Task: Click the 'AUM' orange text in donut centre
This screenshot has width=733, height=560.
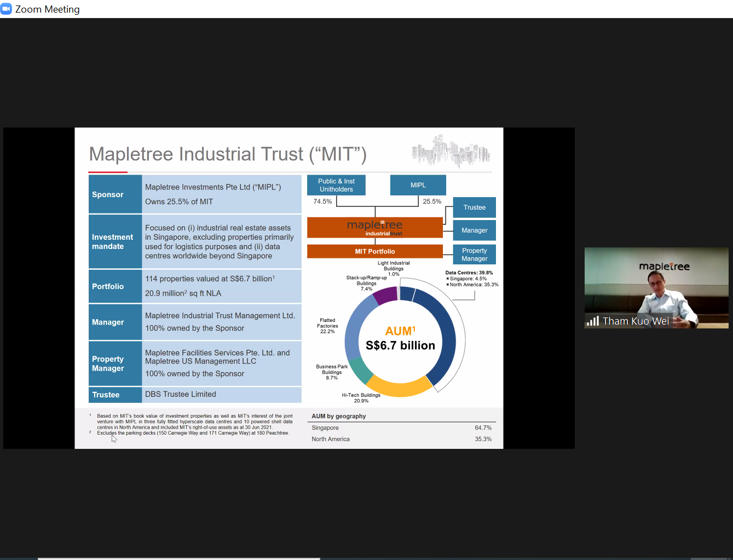Action: (x=400, y=331)
